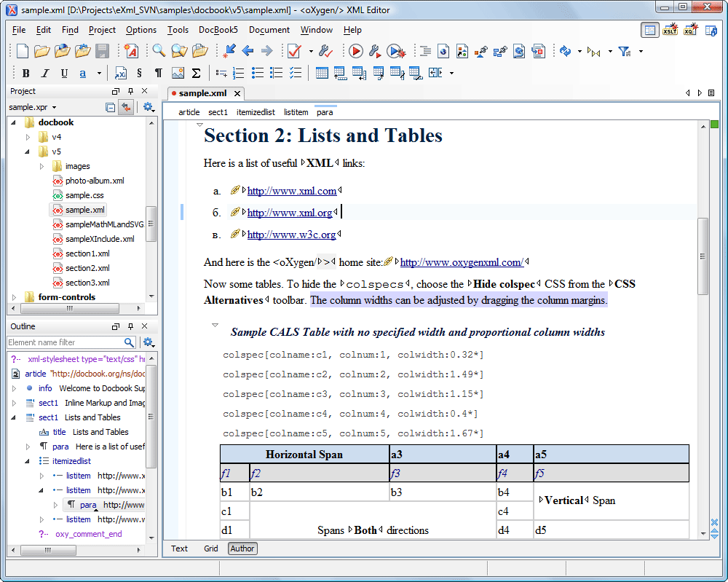Follow the http://www.xml.com link
Viewport: 728px width, 582px height.
click(x=292, y=191)
